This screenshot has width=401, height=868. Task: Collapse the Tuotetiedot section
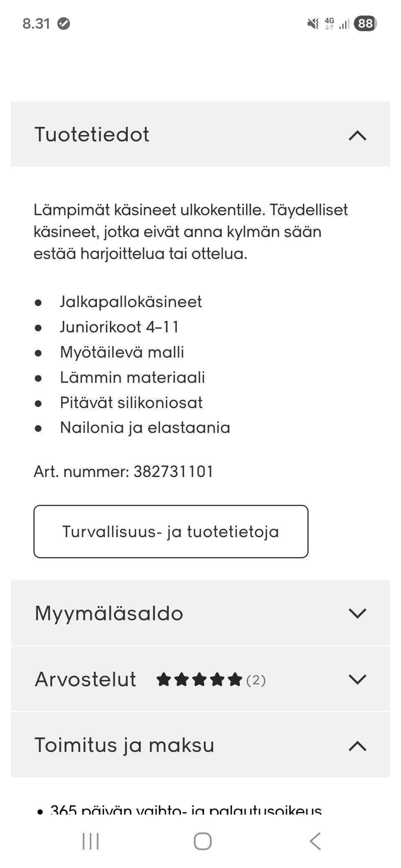point(358,135)
